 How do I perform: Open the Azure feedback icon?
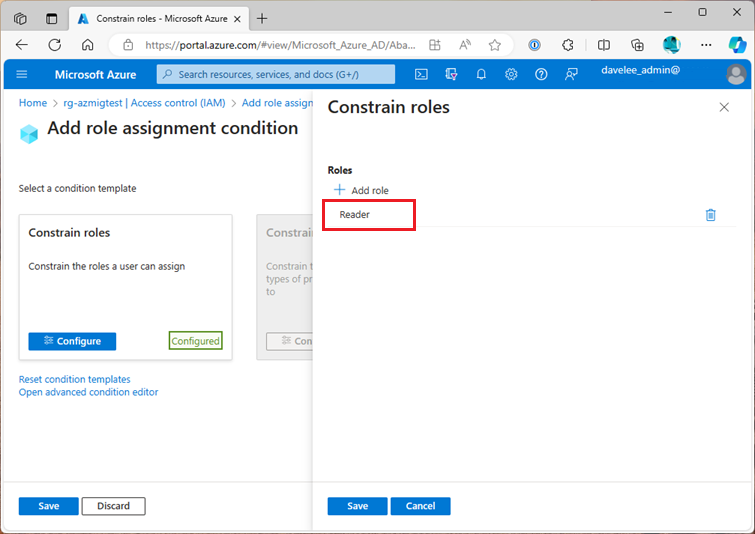click(x=571, y=74)
